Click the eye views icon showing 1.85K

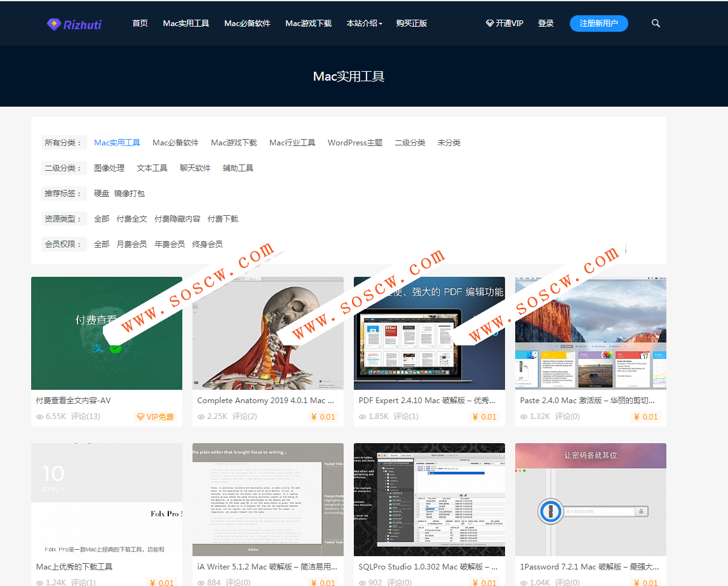tap(363, 416)
